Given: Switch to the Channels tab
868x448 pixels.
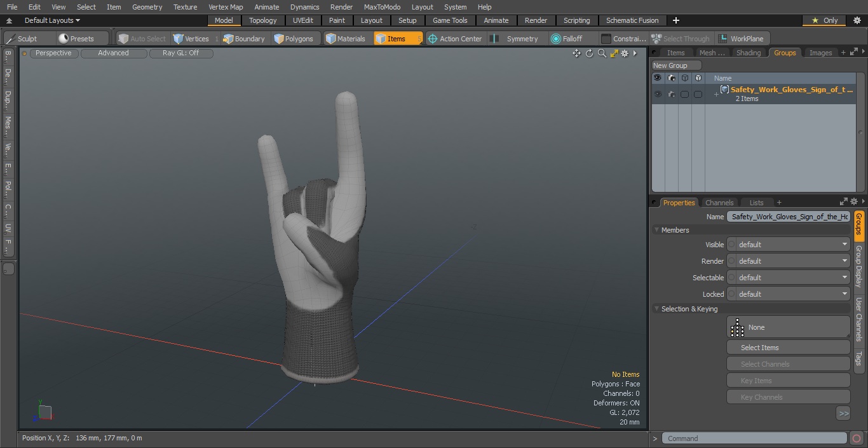Looking at the screenshot, I should point(719,203).
